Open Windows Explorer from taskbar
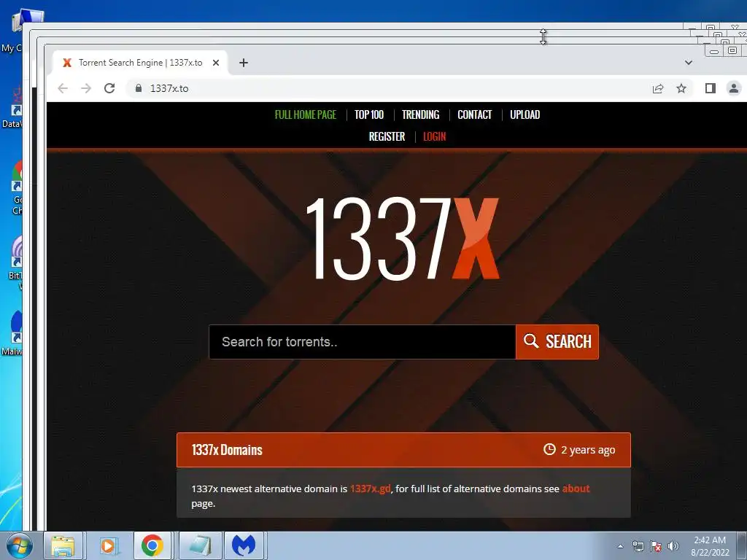This screenshot has height=560, width=747. coord(63,545)
